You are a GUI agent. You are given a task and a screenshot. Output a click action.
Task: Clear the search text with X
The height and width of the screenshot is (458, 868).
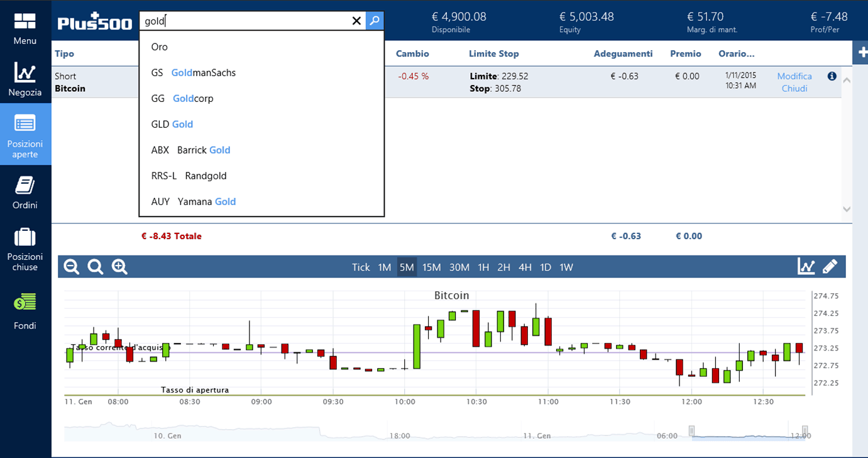(356, 21)
